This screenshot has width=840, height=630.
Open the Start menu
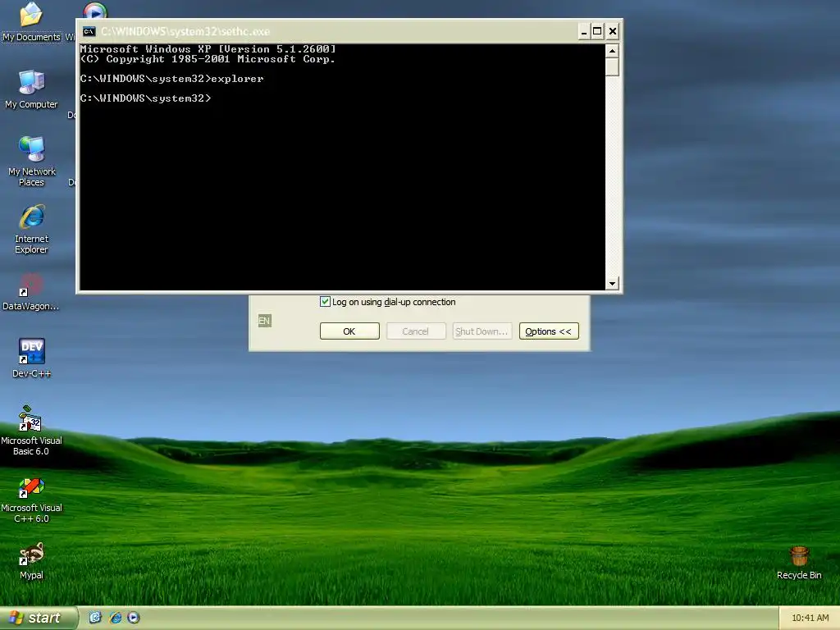[39, 618]
